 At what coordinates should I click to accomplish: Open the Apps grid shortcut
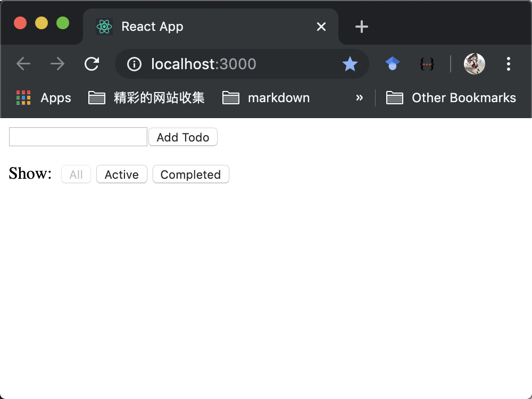click(x=44, y=98)
